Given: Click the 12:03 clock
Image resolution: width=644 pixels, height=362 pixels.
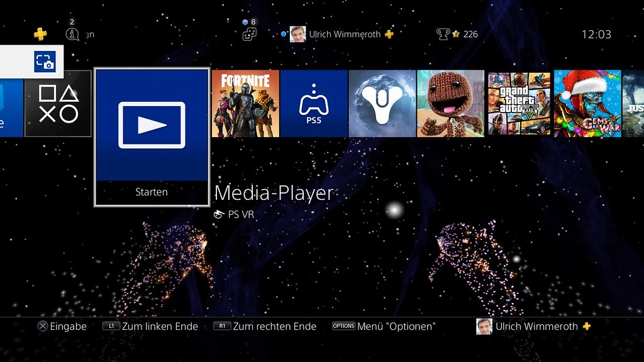Looking at the screenshot, I should [596, 35].
